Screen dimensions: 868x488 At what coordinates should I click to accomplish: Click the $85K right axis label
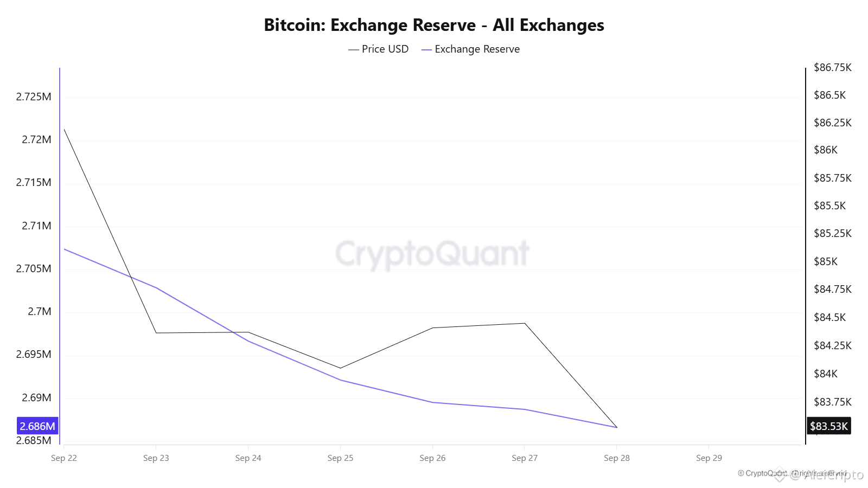pos(826,261)
